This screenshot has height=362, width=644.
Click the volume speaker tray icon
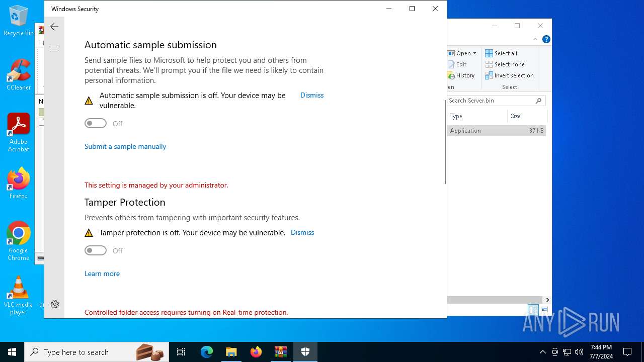pyautogui.click(x=579, y=352)
